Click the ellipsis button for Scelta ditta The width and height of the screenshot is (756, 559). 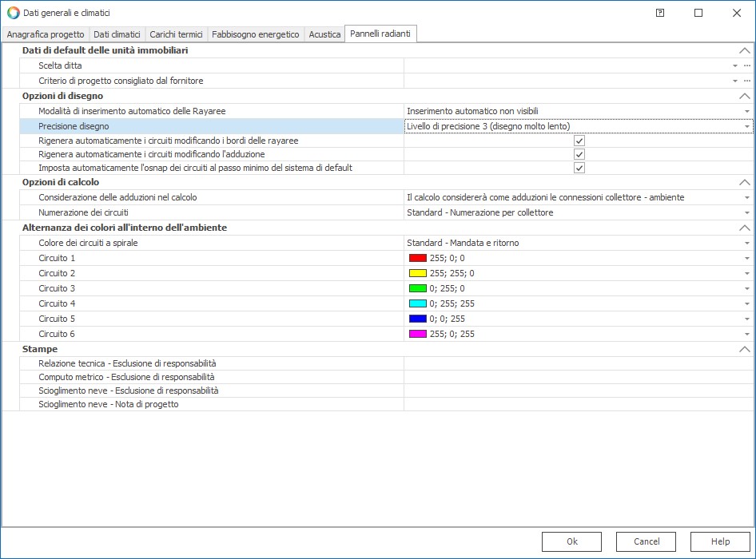coord(746,65)
